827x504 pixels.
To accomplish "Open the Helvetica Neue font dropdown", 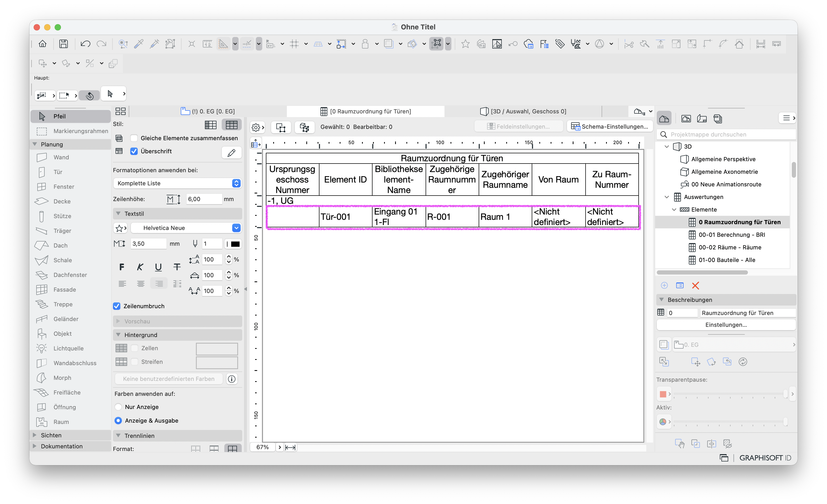I will [x=186, y=228].
